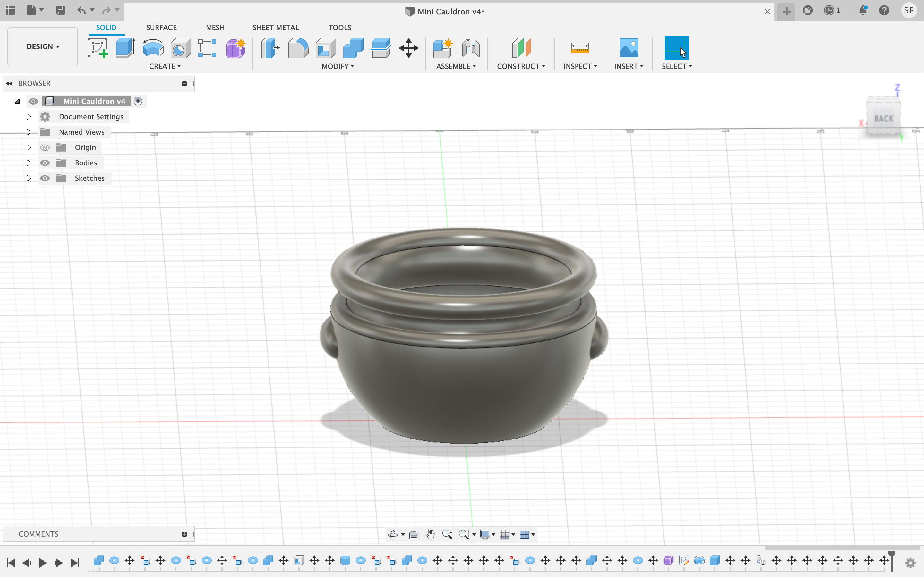Select the Combine tool icon
Image resolution: width=924 pixels, height=577 pixels.
point(353,47)
